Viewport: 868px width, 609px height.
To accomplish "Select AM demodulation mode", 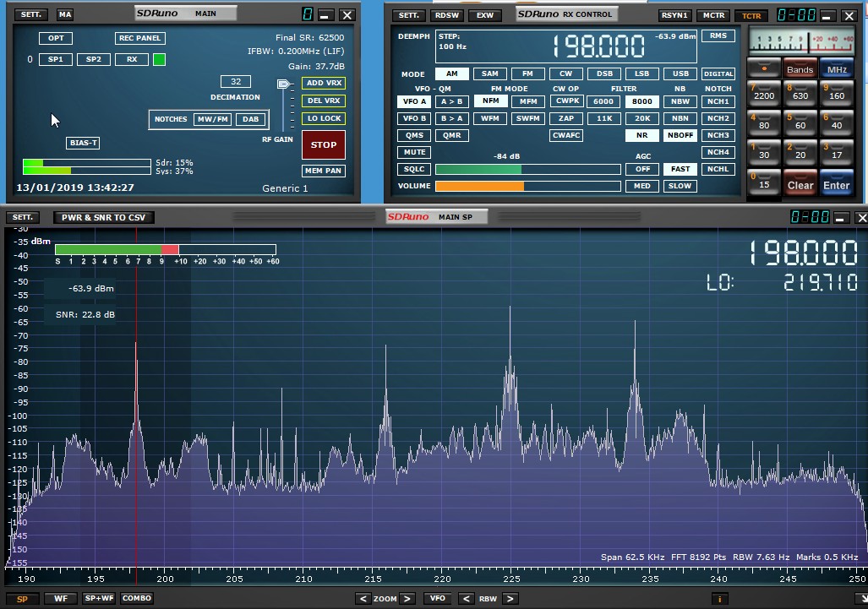I will [451, 73].
